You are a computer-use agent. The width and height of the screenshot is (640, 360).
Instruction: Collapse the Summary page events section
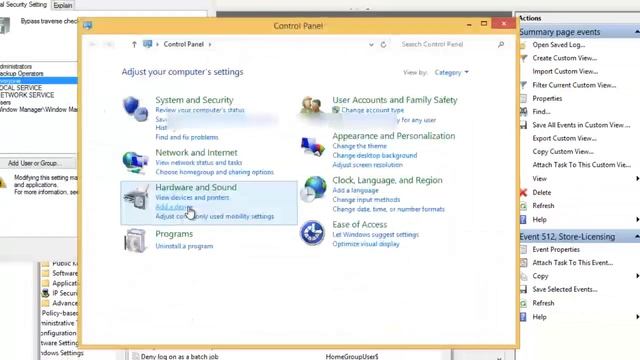(637, 32)
